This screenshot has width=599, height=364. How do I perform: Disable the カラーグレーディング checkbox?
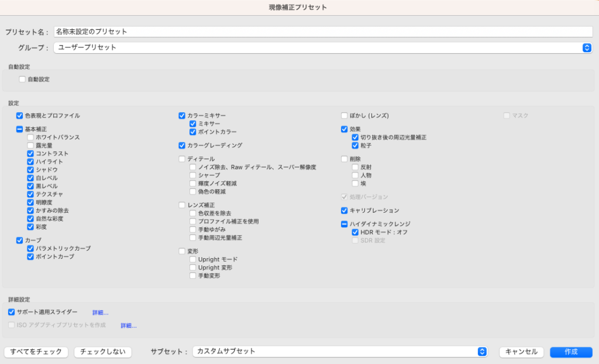pyautogui.click(x=183, y=145)
